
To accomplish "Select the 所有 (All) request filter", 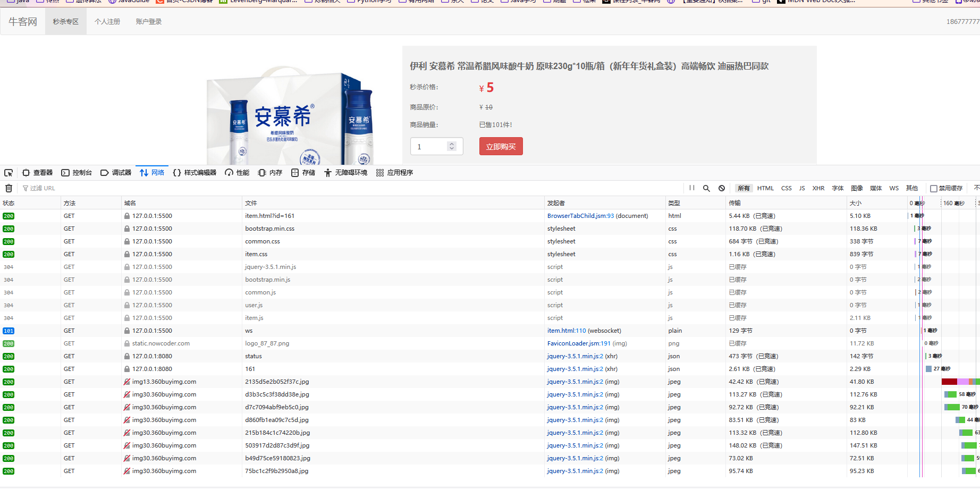I will click(x=744, y=188).
